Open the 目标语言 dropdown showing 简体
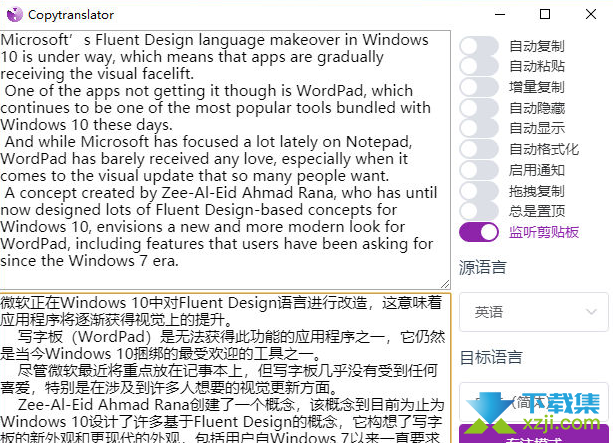 [534, 402]
